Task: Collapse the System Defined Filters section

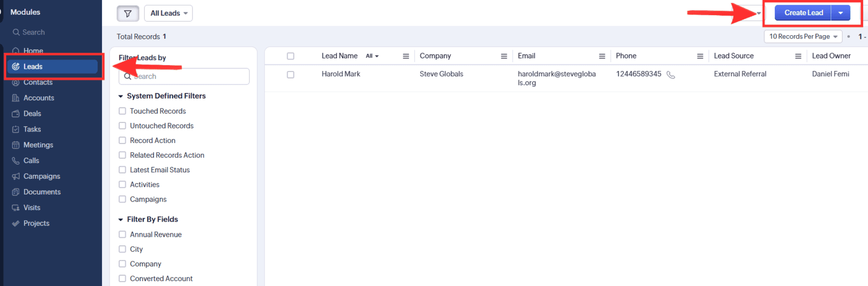Action: point(121,96)
